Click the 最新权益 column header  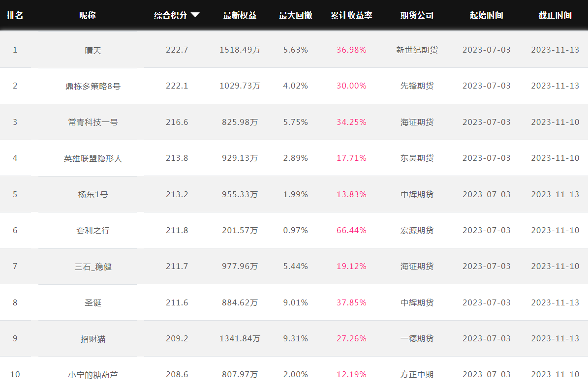pyautogui.click(x=240, y=15)
